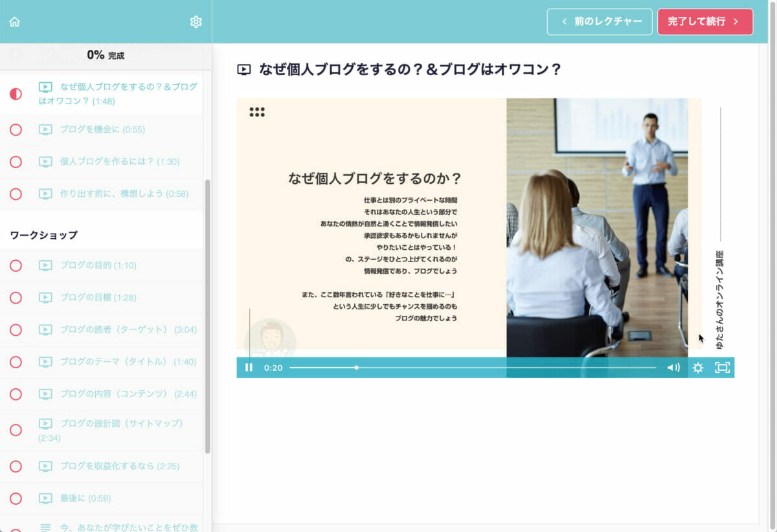This screenshot has height=532, width=777.
Task: Open lecture ブログを機会に (0:55)
Action: point(101,129)
